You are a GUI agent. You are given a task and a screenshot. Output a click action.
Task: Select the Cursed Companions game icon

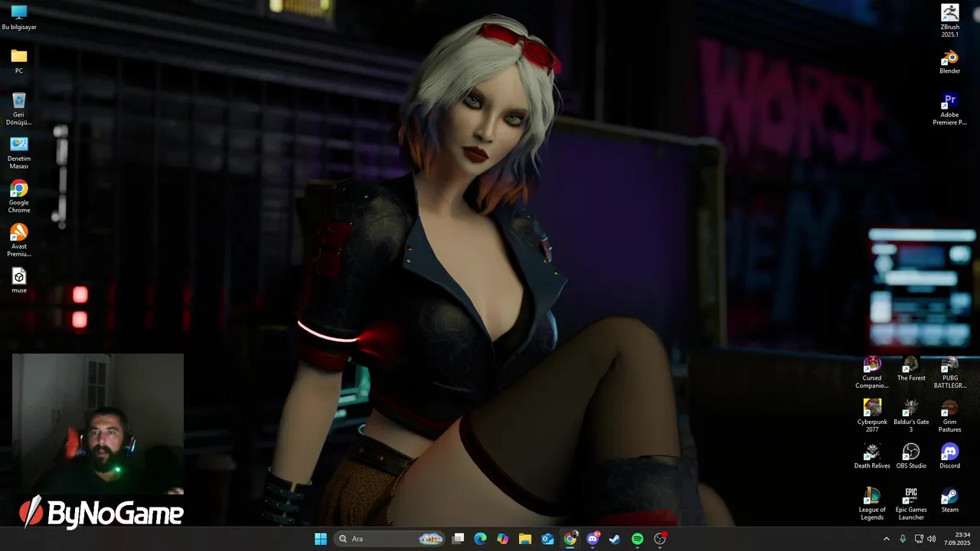(872, 373)
